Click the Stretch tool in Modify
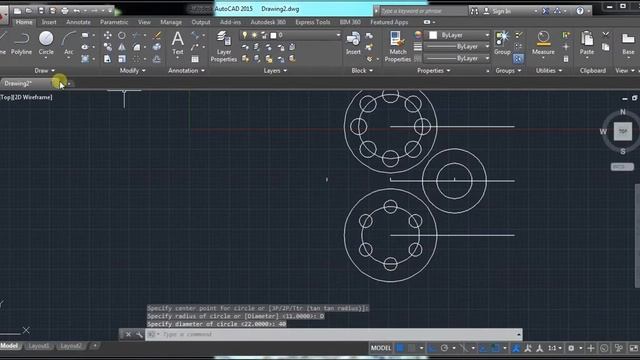640x360 pixels. [108, 59]
